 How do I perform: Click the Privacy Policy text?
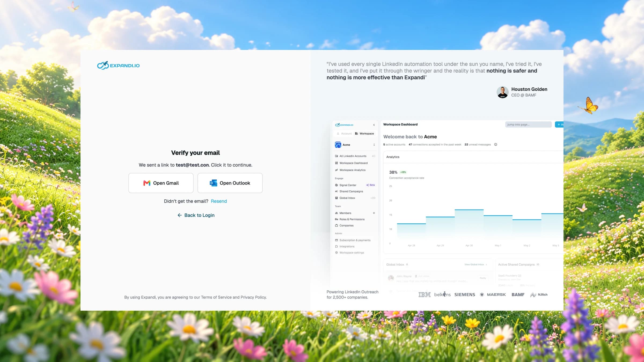pyautogui.click(x=253, y=297)
